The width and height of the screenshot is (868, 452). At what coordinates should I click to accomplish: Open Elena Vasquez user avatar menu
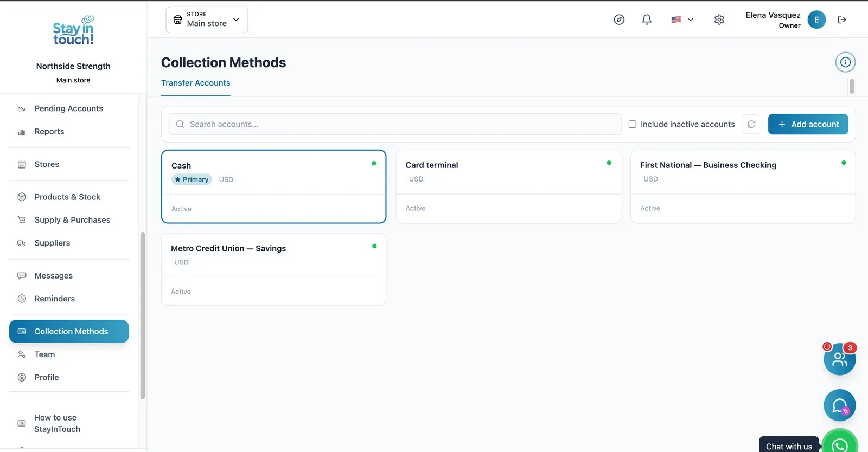(816, 20)
